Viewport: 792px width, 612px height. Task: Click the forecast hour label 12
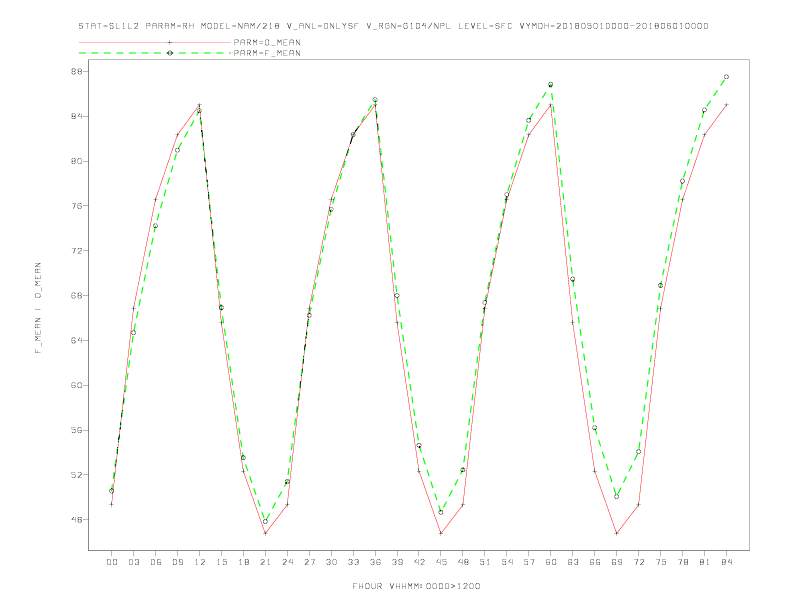200,562
